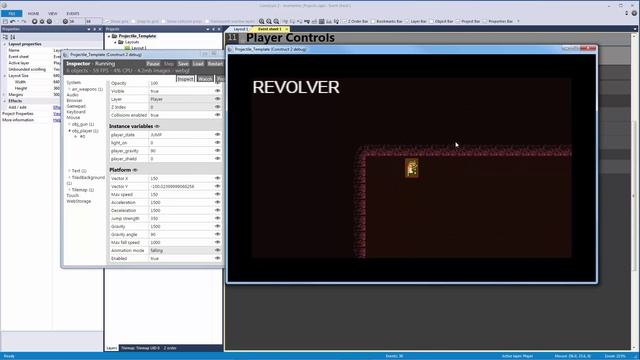Redo with the toolbar arrow icon
The height and width of the screenshot is (360, 640).
[x=24, y=21]
